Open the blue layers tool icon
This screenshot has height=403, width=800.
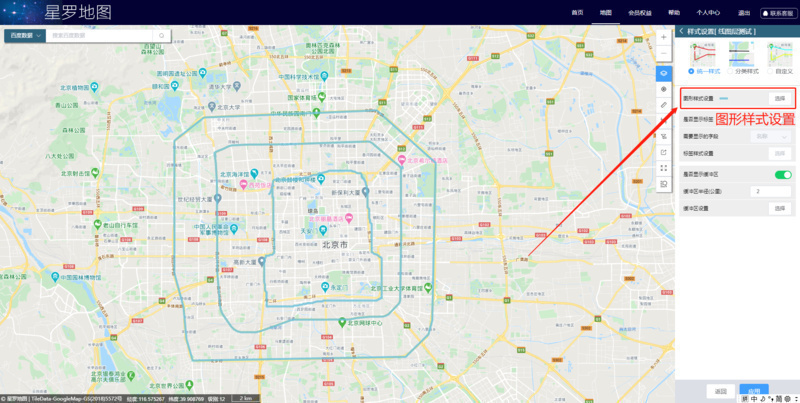click(664, 73)
